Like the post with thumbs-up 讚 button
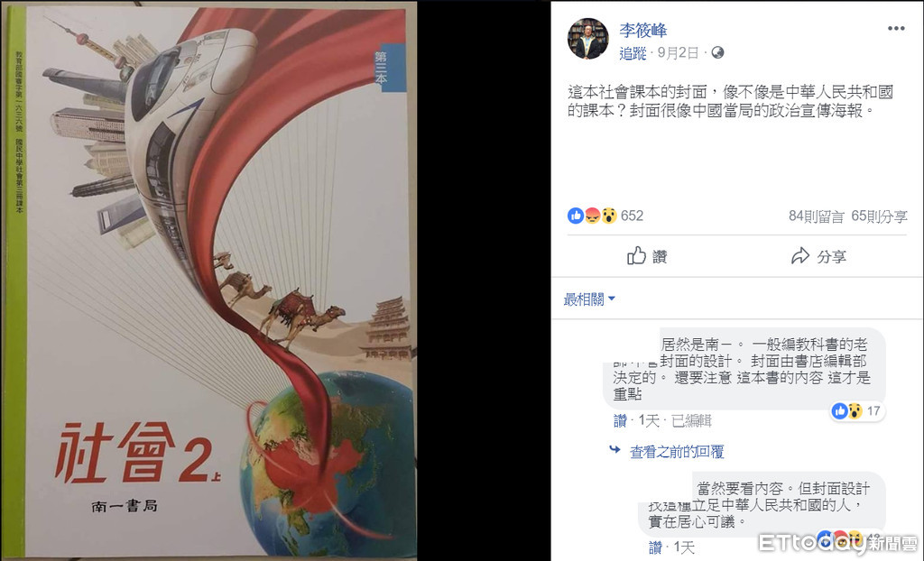924x561 pixels. (646, 256)
